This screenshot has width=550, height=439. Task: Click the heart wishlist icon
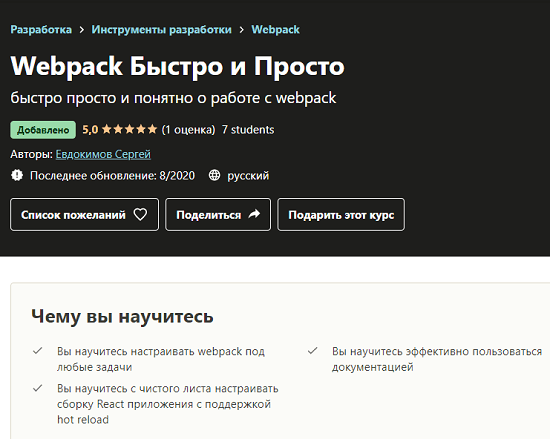tap(140, 214)
